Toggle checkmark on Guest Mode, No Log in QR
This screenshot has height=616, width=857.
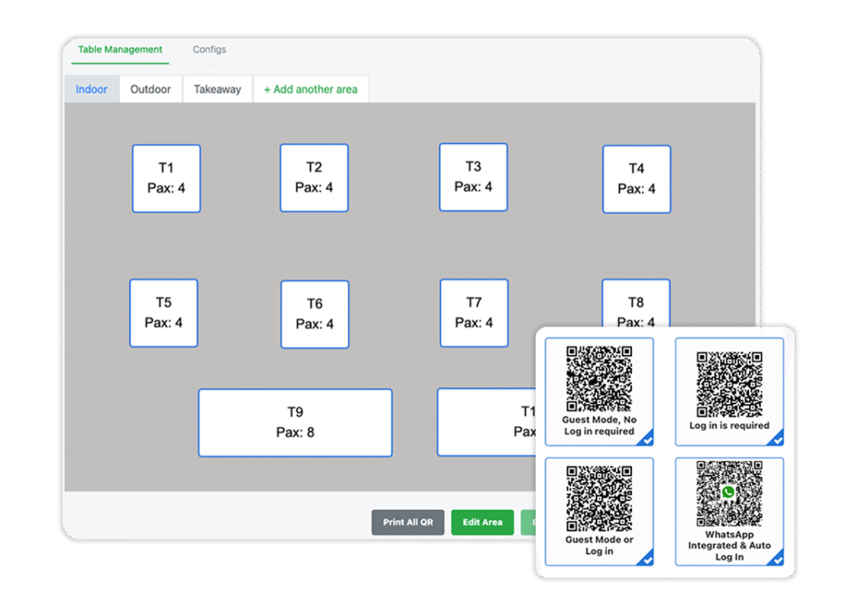pos(647,438)
